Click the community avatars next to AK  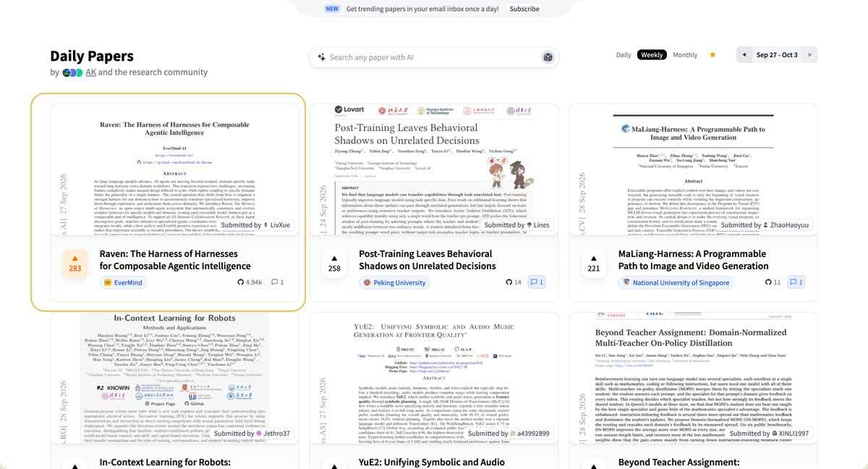(x=72, y=72)
